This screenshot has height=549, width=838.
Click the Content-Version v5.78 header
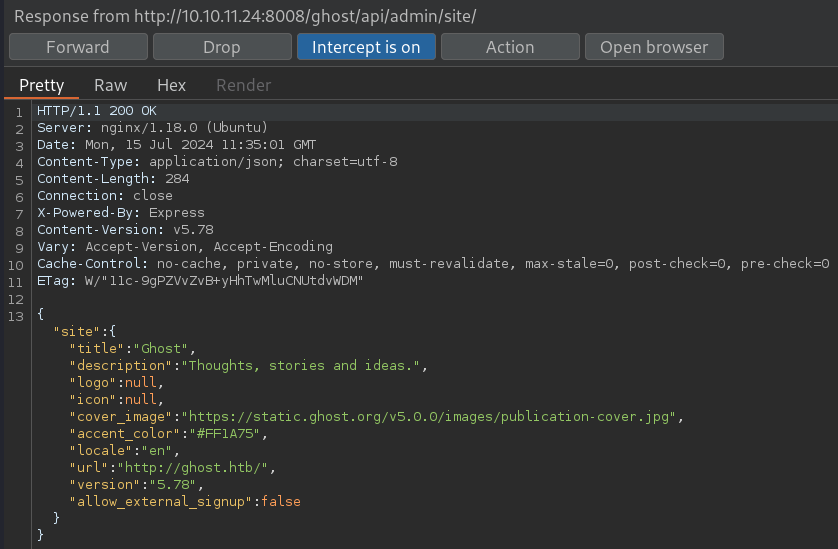125,230
